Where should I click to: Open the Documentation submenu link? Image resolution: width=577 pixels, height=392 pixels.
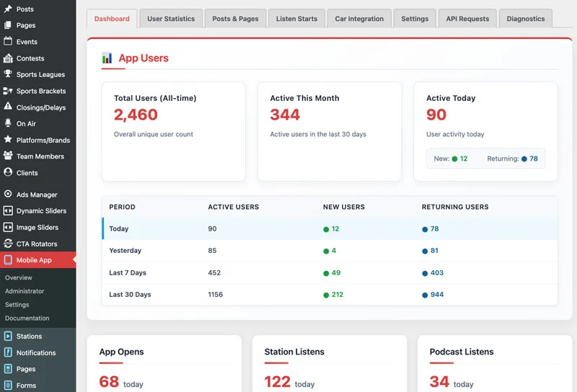click(27, 318)
